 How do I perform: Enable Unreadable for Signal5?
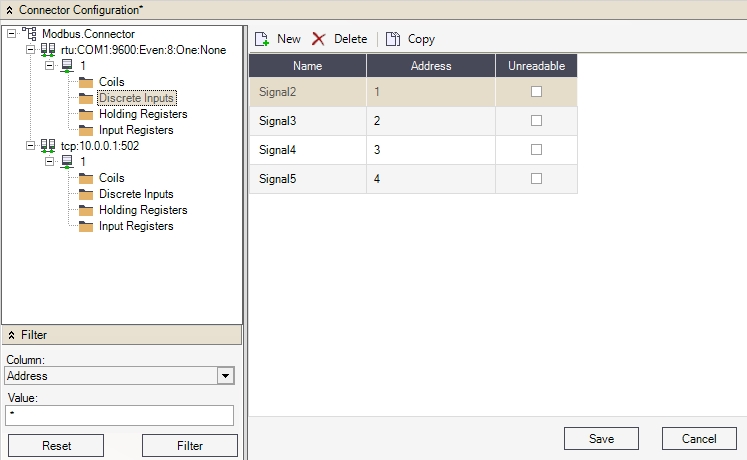pos(536,179)
